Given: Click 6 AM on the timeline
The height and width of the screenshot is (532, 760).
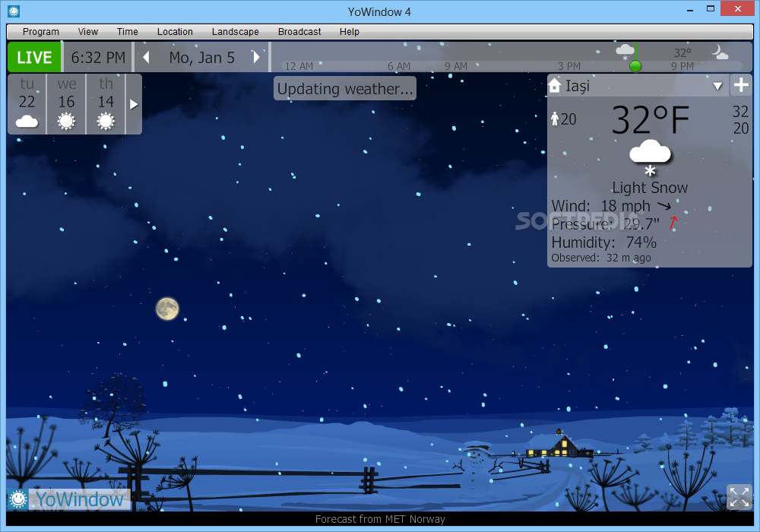Looking at the screenshot, I should 398,66.
